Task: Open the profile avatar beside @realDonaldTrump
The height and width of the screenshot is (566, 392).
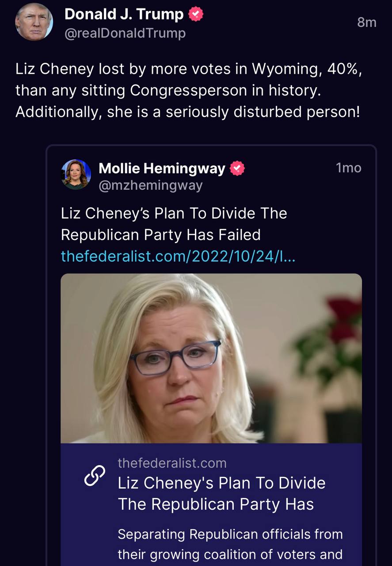Action: 34,22
